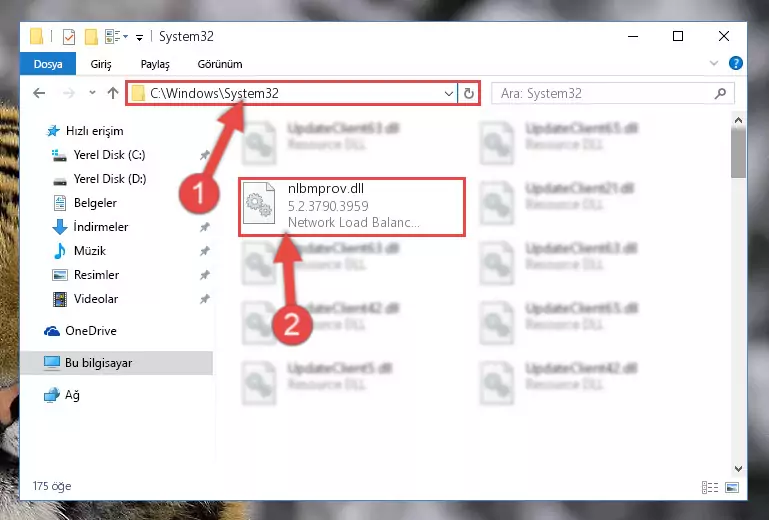
Task: Click the search magnifier icon
Action: [x=720, y=93]
